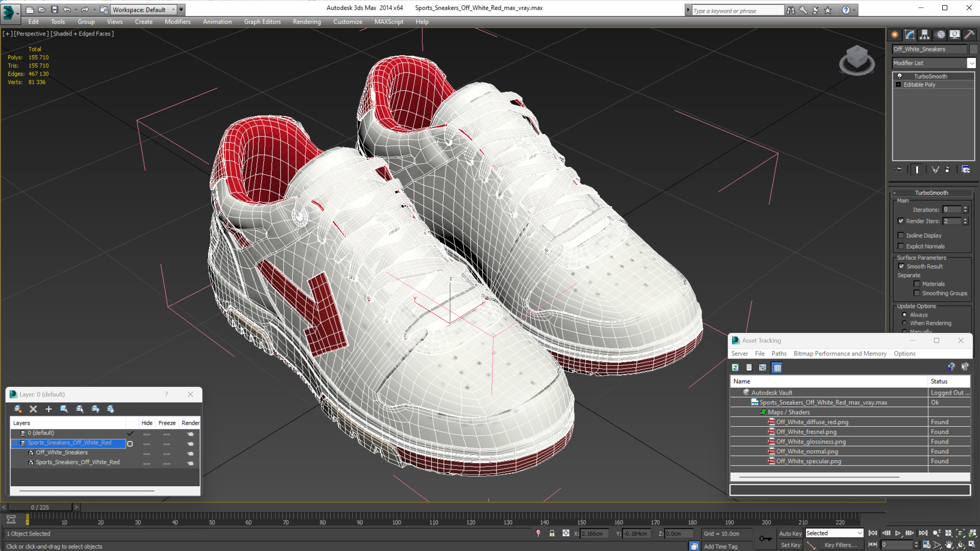This screenshot has height=551, width=980.
Task: Click the object color swatch beside Off_White_Sneakers
Action: pyautogui.click(x=973, y=49)
